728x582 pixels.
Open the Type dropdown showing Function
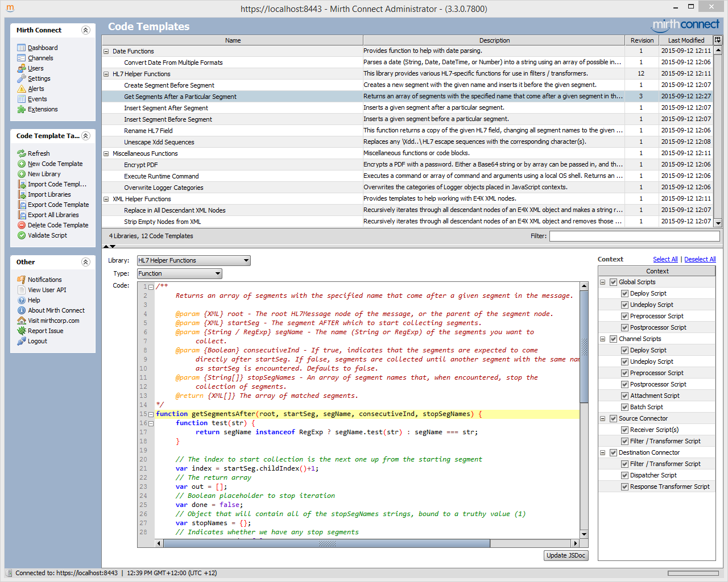[180, 273]
